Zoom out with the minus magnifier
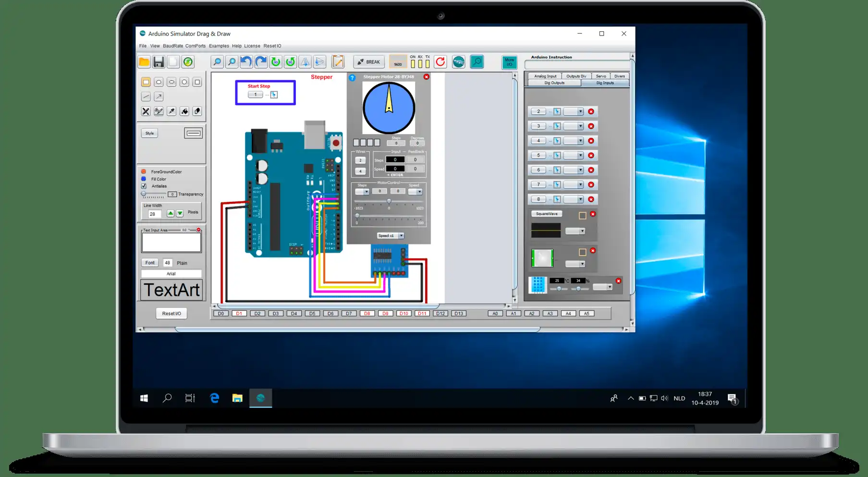This screenshot has height=477, width=868. (x=217, y=62)
